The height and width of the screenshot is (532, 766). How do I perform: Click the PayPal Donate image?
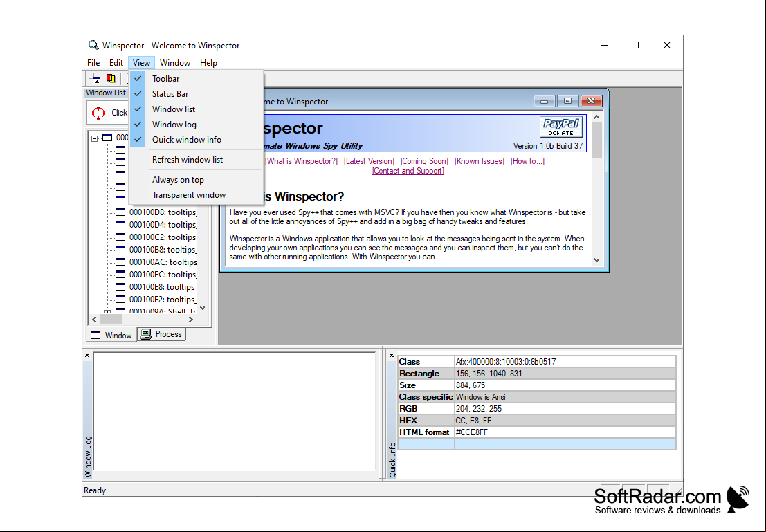(560, 127)
